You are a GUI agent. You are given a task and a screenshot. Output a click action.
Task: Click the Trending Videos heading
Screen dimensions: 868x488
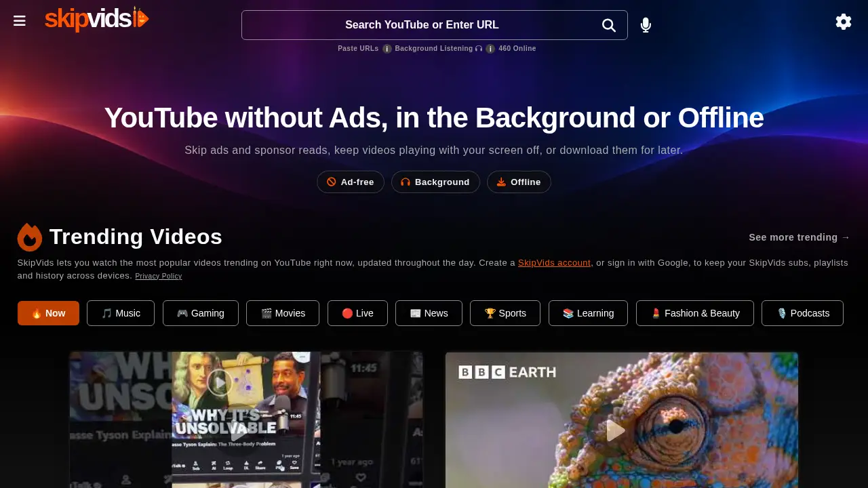[136, 237]
